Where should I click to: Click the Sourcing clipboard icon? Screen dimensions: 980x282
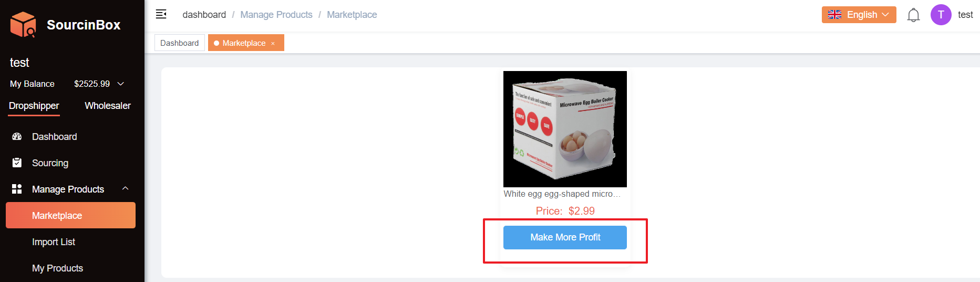pos(17,163)
